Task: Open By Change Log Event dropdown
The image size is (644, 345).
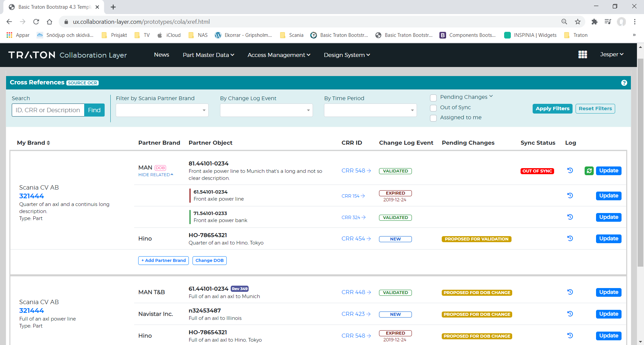Action: (x=266, y=110)
